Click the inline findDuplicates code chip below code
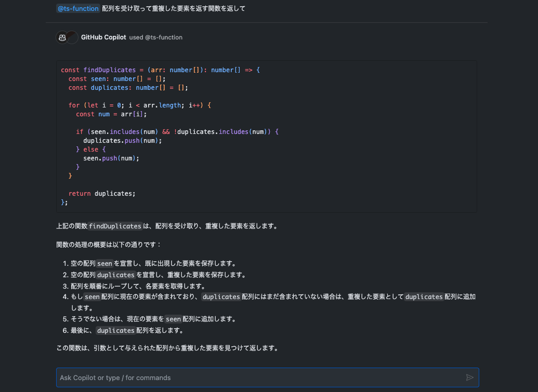The image size is (538, 392). 115,226
